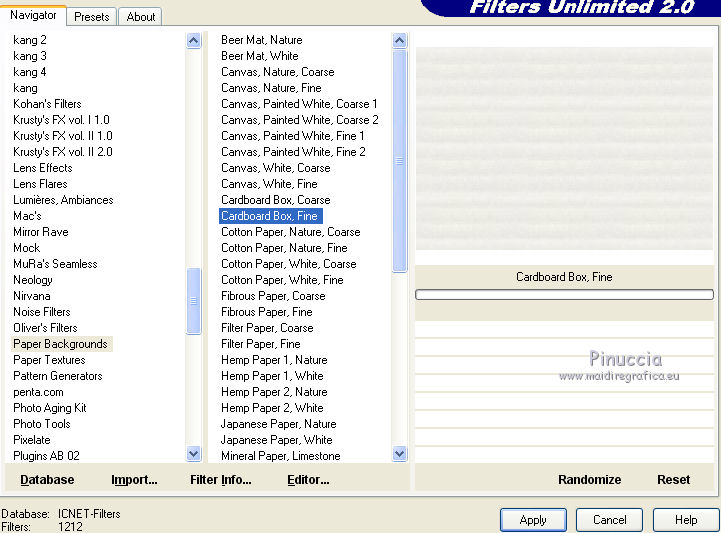Screen dimensions: 721x533
Task: Choose 'Filter Paper, Fine' filter
Action: click(260, 344)
